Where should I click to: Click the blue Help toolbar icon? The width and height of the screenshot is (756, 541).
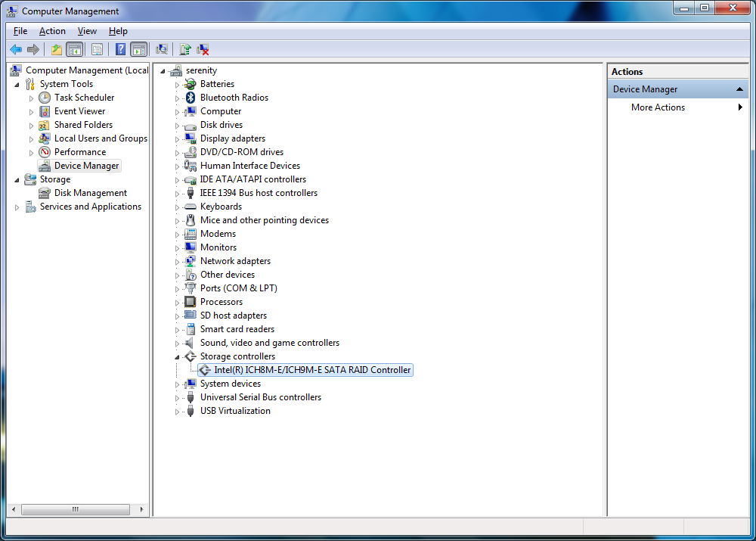click(120, 49)
